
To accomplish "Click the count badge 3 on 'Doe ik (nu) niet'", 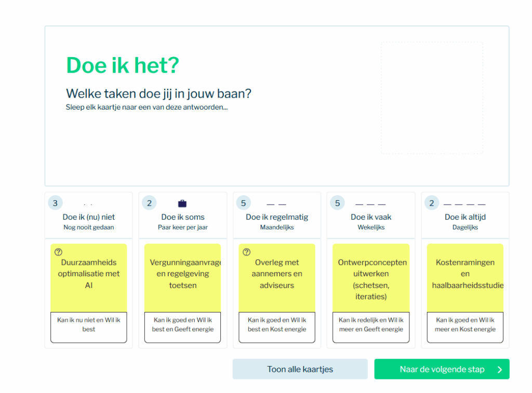I will pyautogui.click(x=56, y=203).
